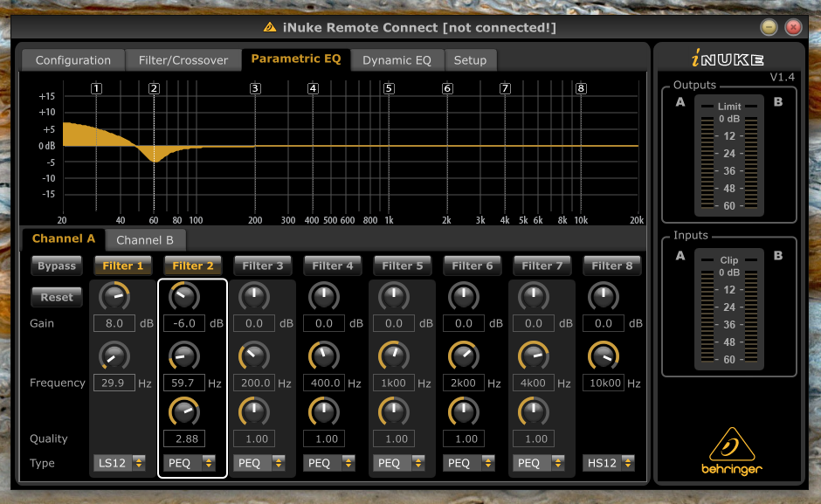Click Filter 2 quality knob
Image resolution: width=821 pixels, height=504 pixels.
184,411
